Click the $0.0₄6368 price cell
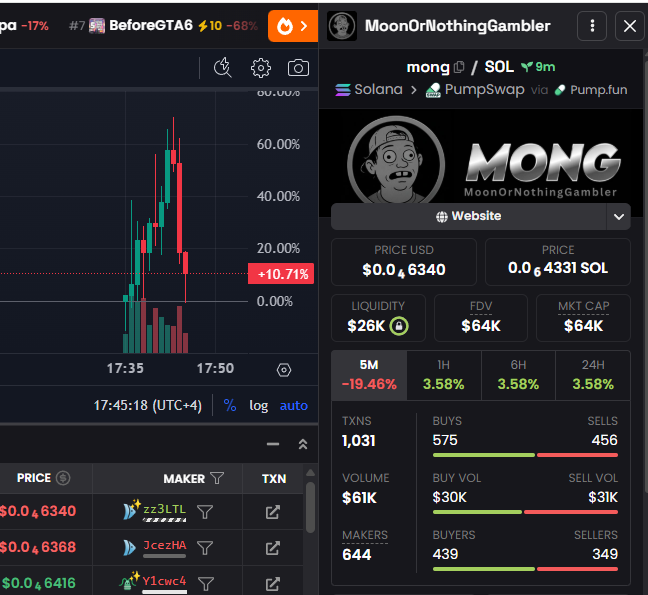 pyautogui.click(x=38, y=547)
